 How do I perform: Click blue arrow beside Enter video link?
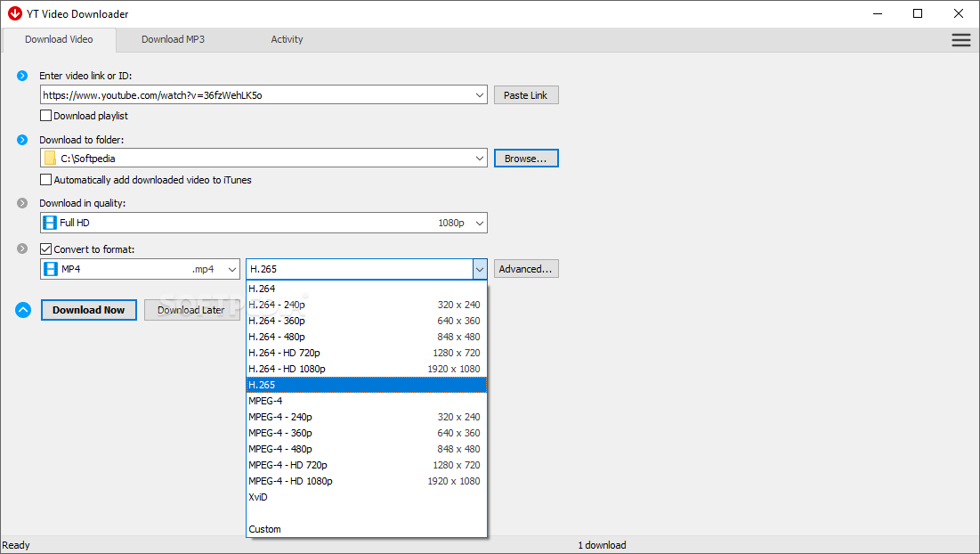[22, 76]
